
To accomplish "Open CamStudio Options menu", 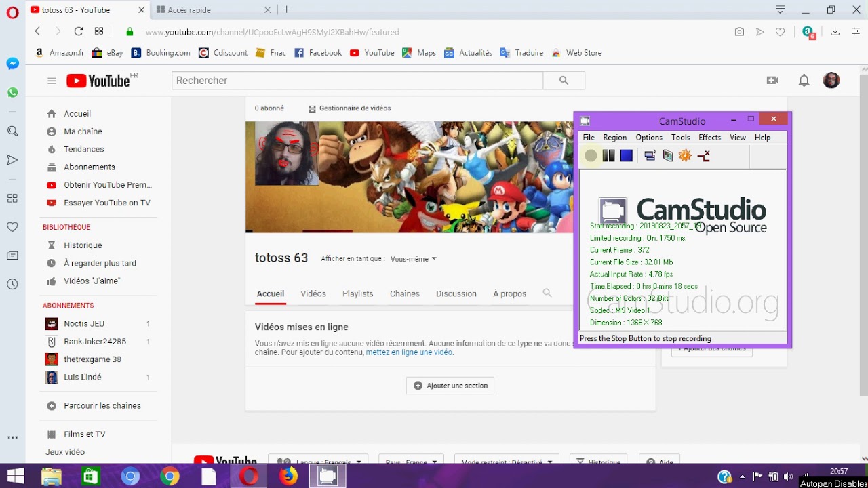I will [x=649, y=137].
